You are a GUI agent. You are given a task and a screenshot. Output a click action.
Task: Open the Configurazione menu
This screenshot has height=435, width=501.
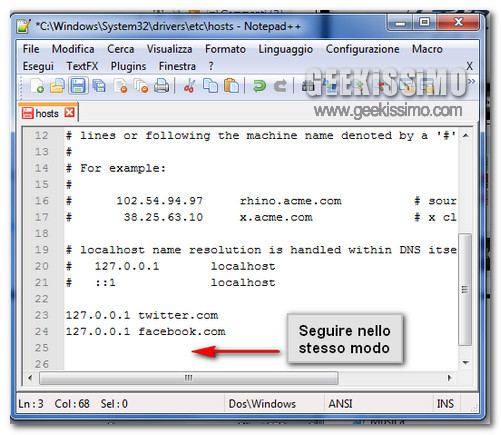362,49
